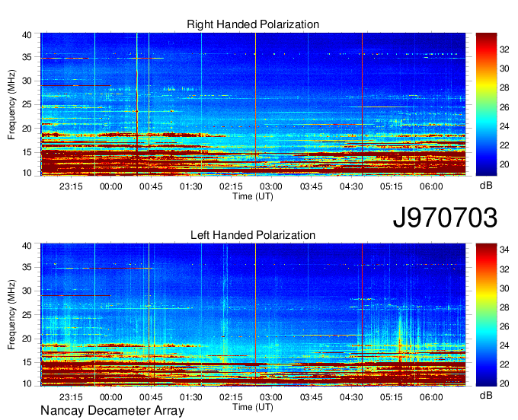Click the 00:00 time tick under Left Handed plot
The width and height of the screenshot is (518, 420).
point(110,397)
